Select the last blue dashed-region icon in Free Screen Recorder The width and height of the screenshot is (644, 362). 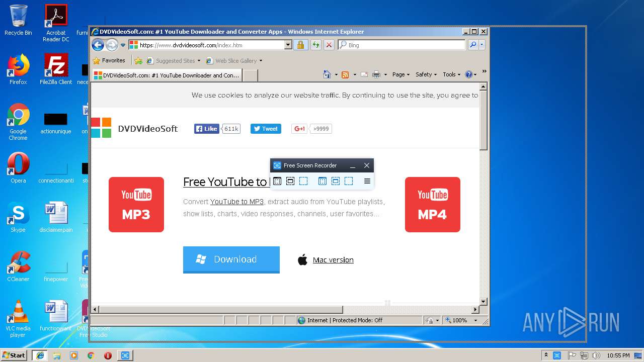[x=349, y=181]
